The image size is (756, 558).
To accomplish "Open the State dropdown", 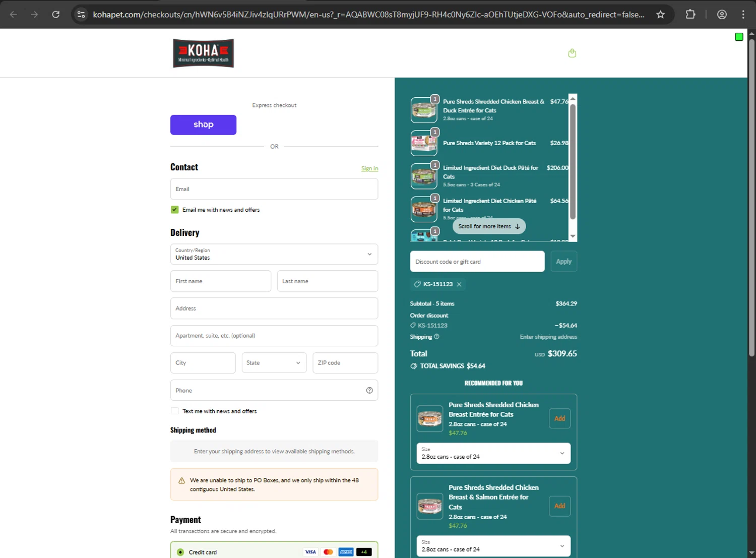I will (274, 363).
